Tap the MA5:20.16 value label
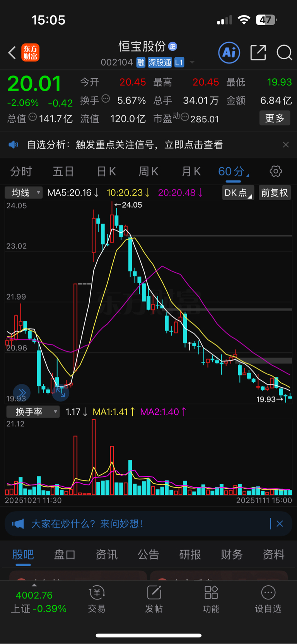The width and height of the screenshot is (297, 644). pos(73,192)
